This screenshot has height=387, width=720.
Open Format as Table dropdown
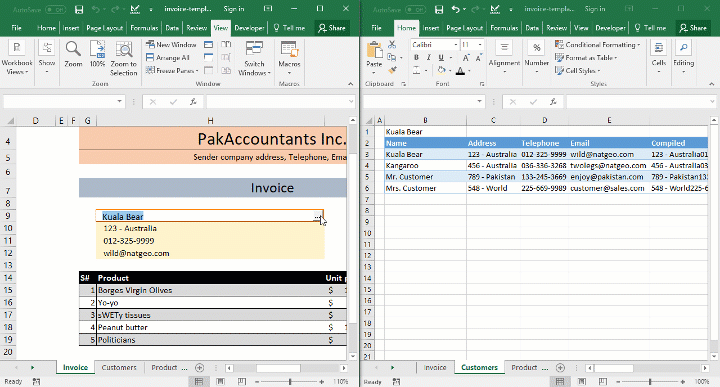pyautogui.click(x=586, y=57)
